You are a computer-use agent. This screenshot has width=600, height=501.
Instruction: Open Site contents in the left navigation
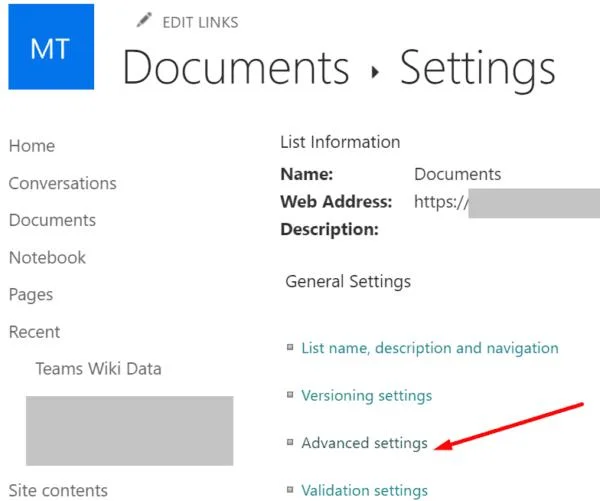(x=59, y=490)
